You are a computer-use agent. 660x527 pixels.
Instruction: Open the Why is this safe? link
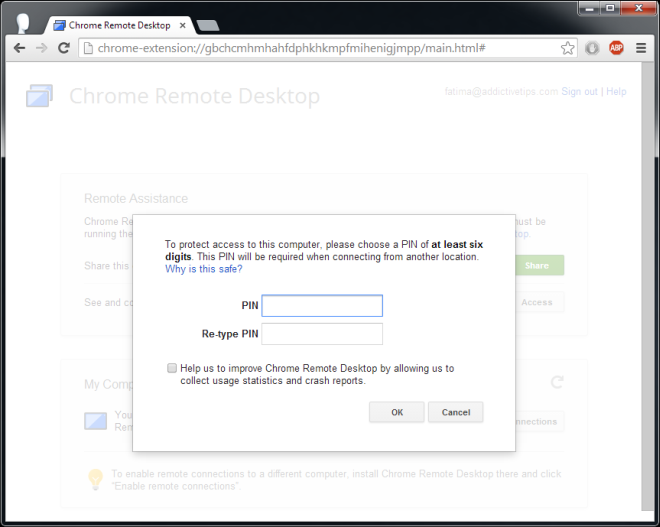(204, 269)
